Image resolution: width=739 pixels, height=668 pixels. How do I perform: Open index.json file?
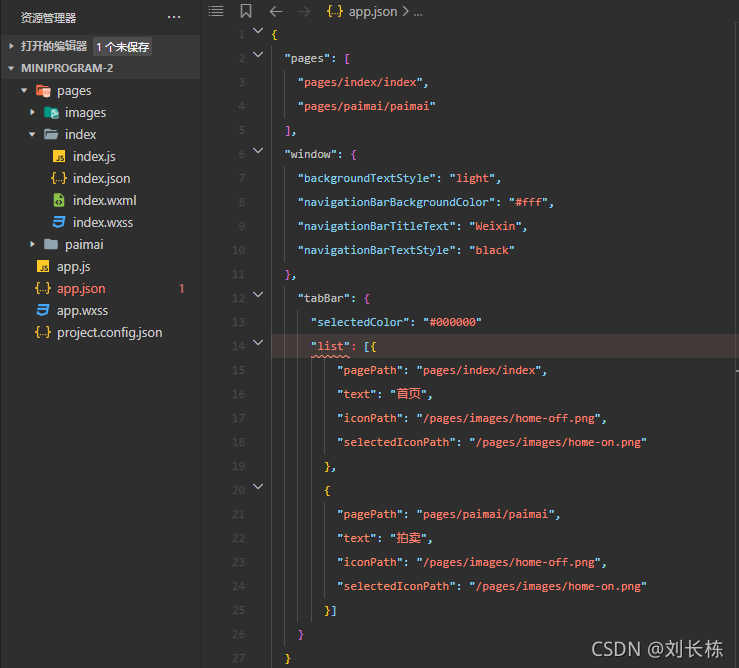click(x=101, y=179)
